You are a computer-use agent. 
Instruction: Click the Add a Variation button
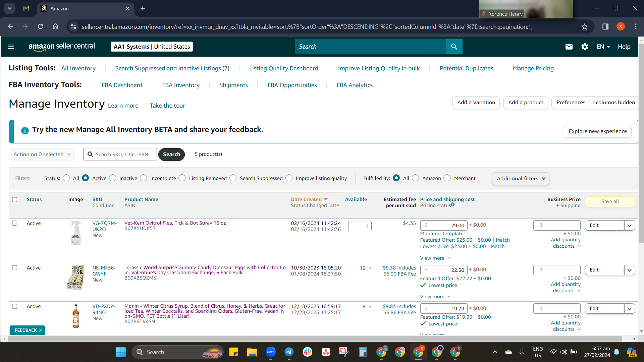click(476, 103)
